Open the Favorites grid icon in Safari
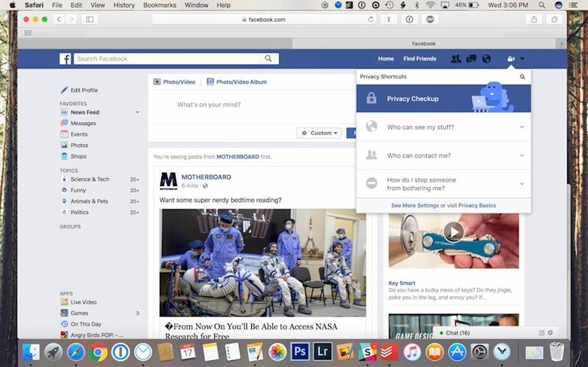This screenshot has height=367, width=588. [27, 33]
